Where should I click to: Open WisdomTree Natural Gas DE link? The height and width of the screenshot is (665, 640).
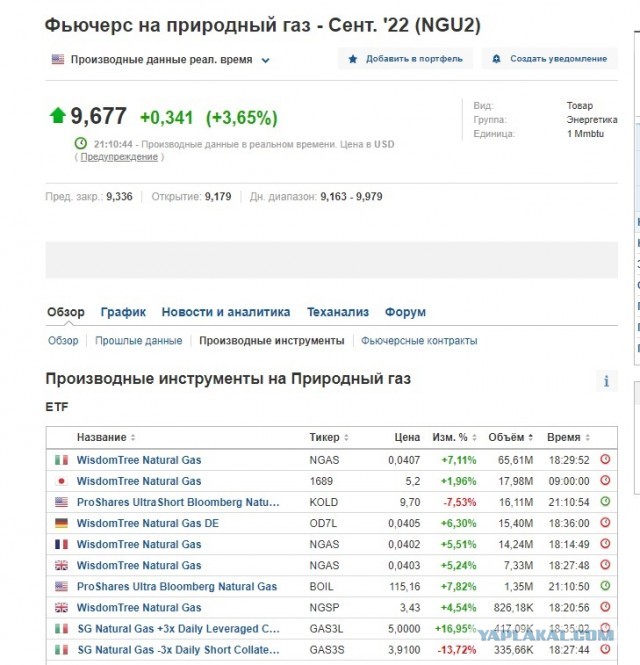(148, 523)
